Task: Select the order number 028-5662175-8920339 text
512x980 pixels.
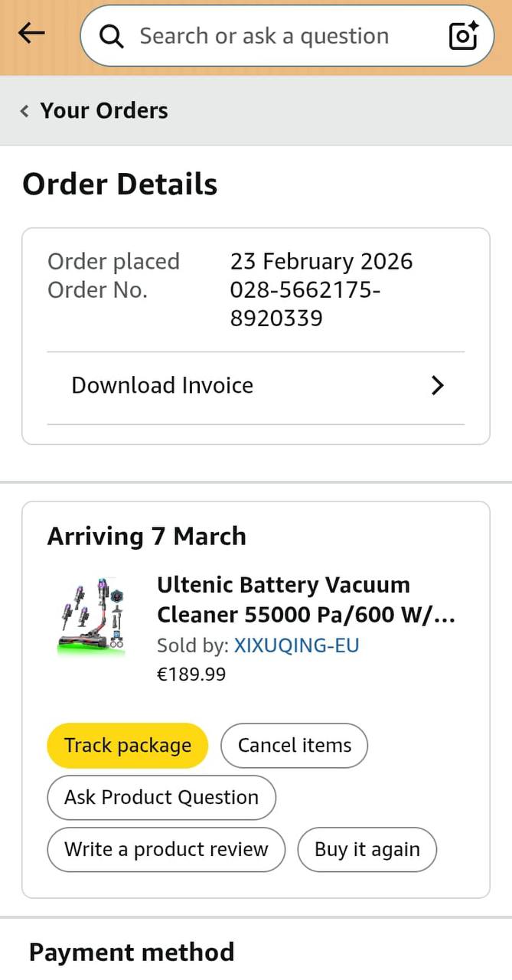Action: 305,304
